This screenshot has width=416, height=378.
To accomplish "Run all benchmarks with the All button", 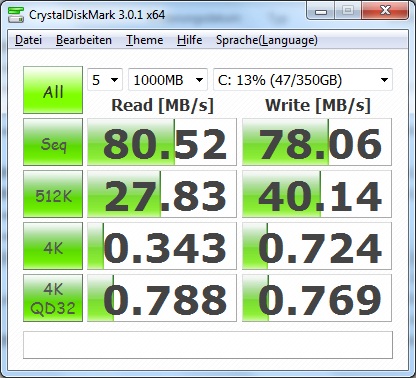I will [53, 90].
